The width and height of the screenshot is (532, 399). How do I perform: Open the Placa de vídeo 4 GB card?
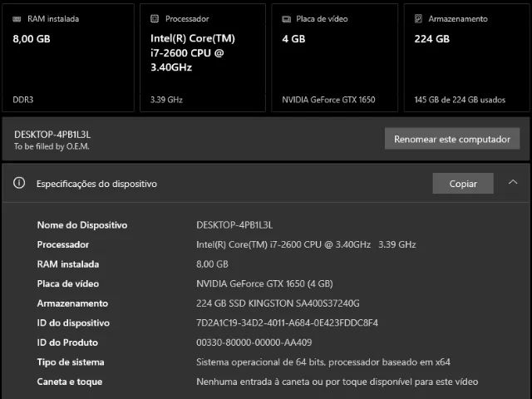[334, 57]
